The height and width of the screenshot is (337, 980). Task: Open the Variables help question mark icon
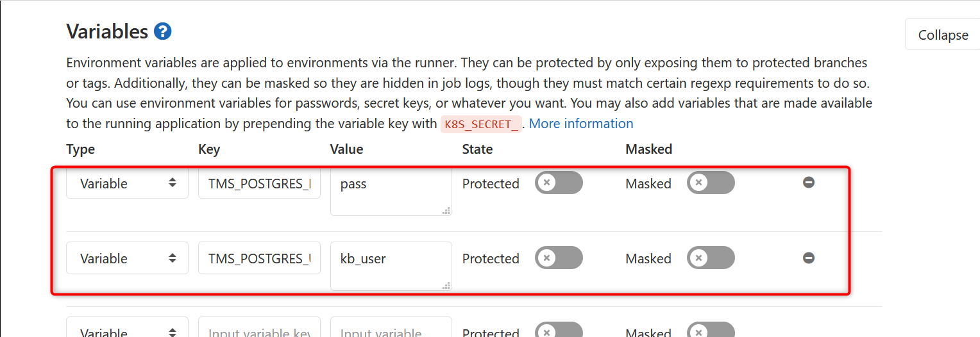163,31
